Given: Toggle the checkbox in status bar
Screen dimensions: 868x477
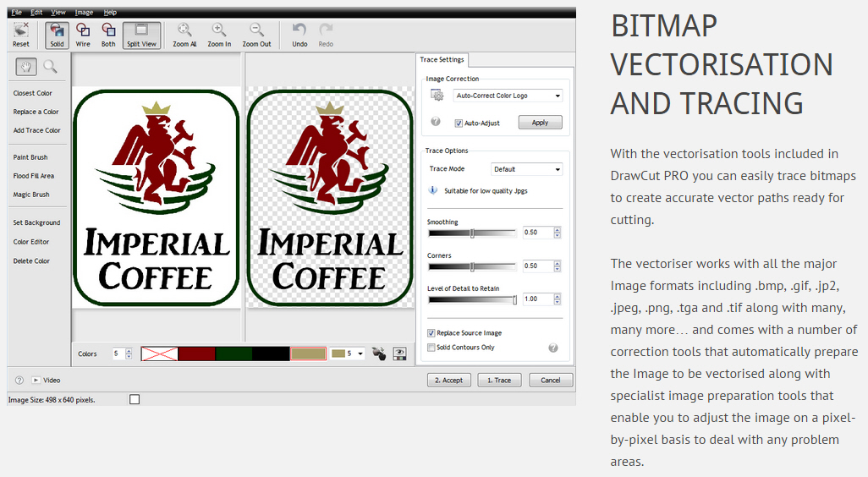Looking at the screenshot, I should pos(135,399).
